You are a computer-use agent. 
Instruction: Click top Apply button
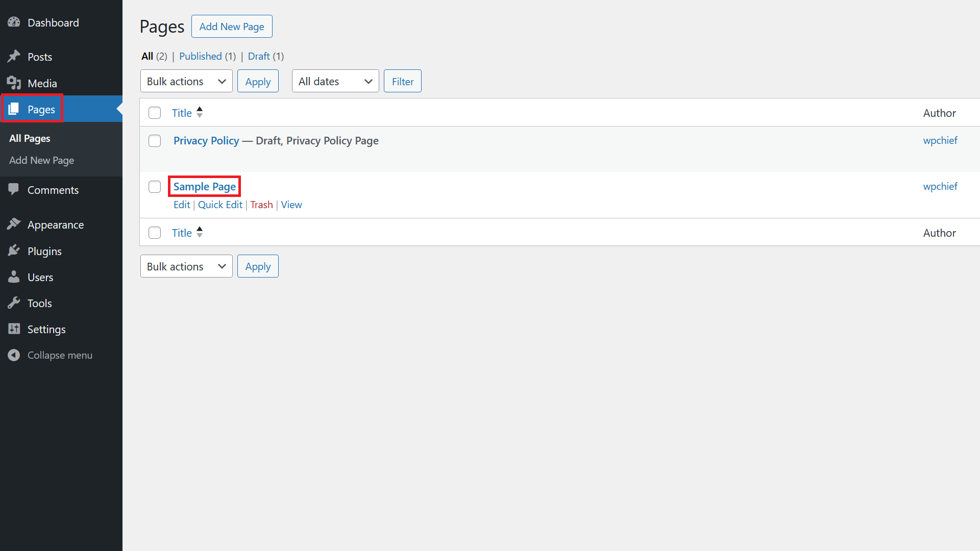click(x=258, y=81)
